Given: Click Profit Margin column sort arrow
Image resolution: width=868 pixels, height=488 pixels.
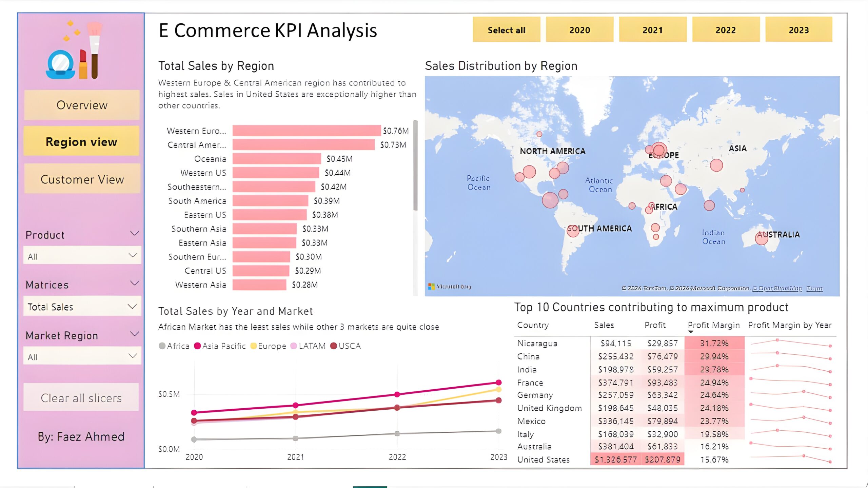Looking at the screenshot, I should 691,332.
